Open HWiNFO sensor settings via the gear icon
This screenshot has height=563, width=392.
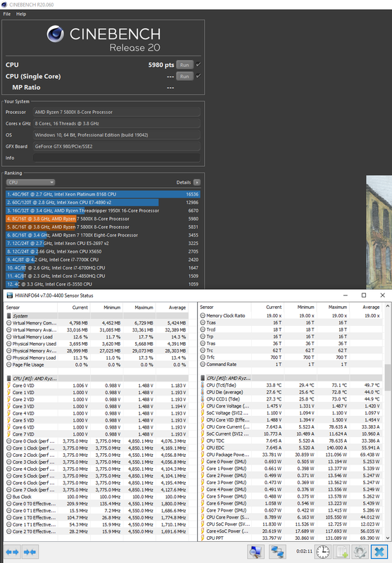(x=360, y=552)
